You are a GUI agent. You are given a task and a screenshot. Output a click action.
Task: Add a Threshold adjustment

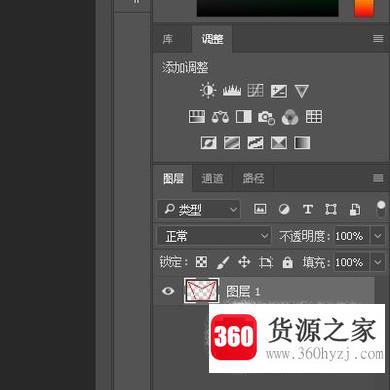[x=255, y=143]
